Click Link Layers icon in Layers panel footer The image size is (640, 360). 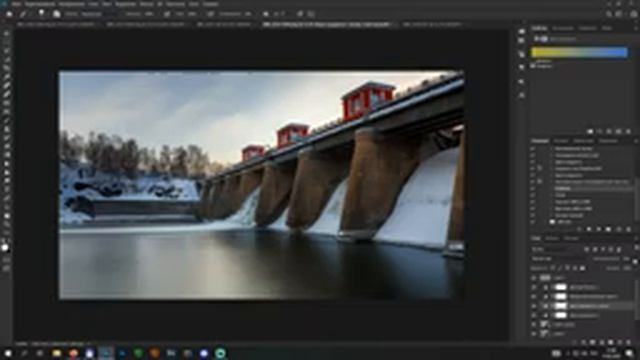574,342
